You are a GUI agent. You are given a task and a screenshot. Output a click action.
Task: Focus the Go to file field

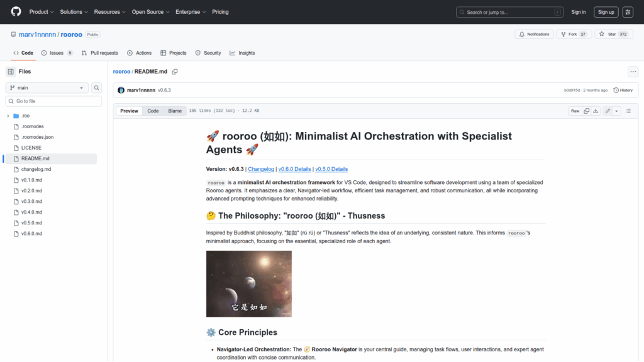point(53,101)
